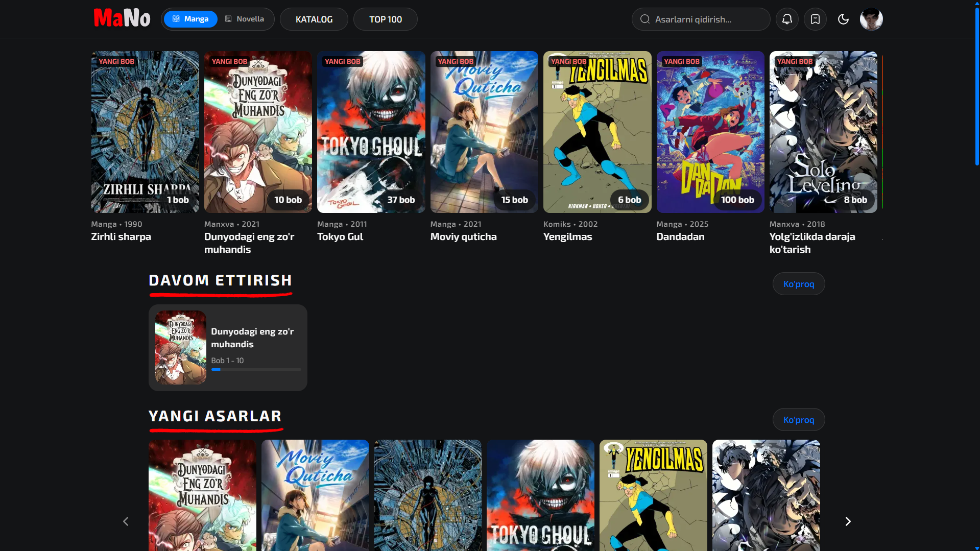The height and width of the screenshot is (551, 980).
Task: Toggle dark mode moon icon
Action: (x=843, y=19)
